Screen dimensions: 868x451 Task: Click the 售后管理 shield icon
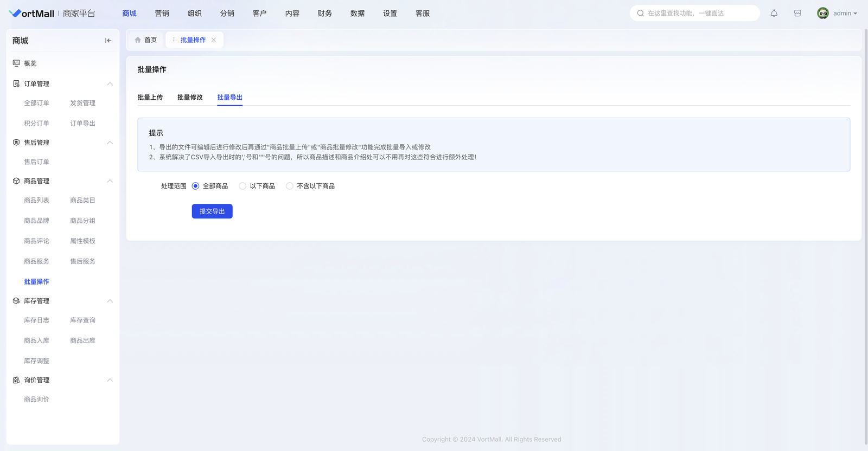tap(16, 143)
